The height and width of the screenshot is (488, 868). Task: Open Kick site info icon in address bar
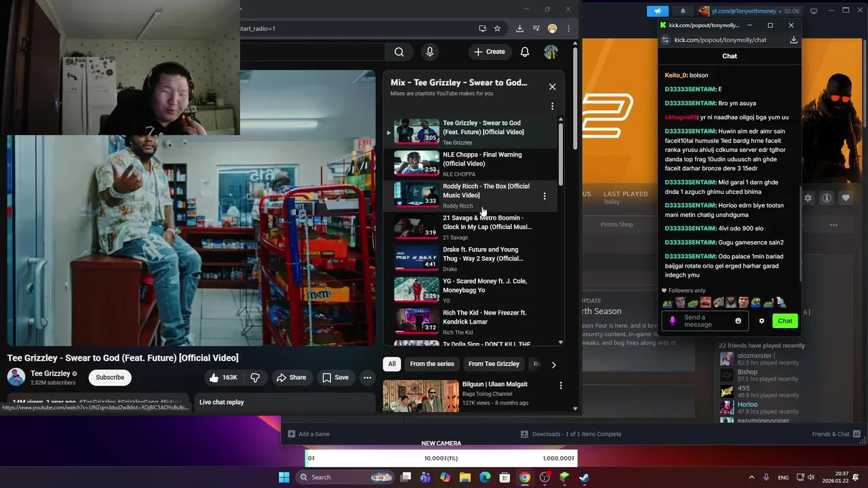click(665, 40)
